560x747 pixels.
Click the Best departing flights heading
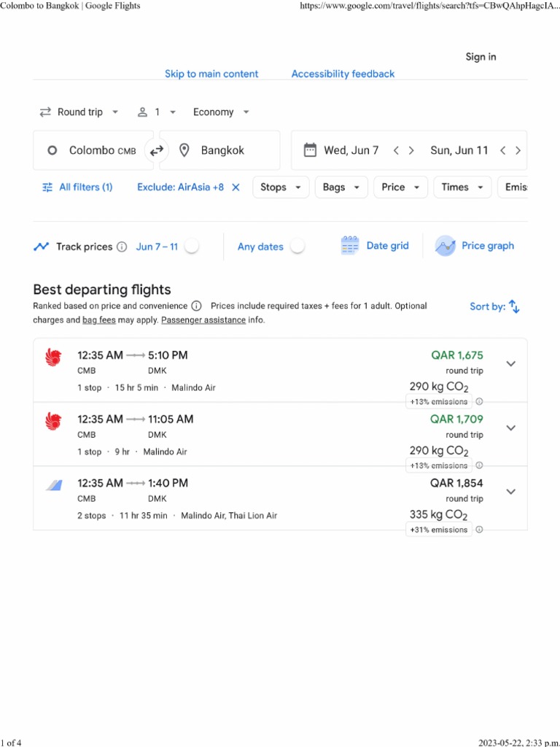pyautogui.click(x=102, y=290)
